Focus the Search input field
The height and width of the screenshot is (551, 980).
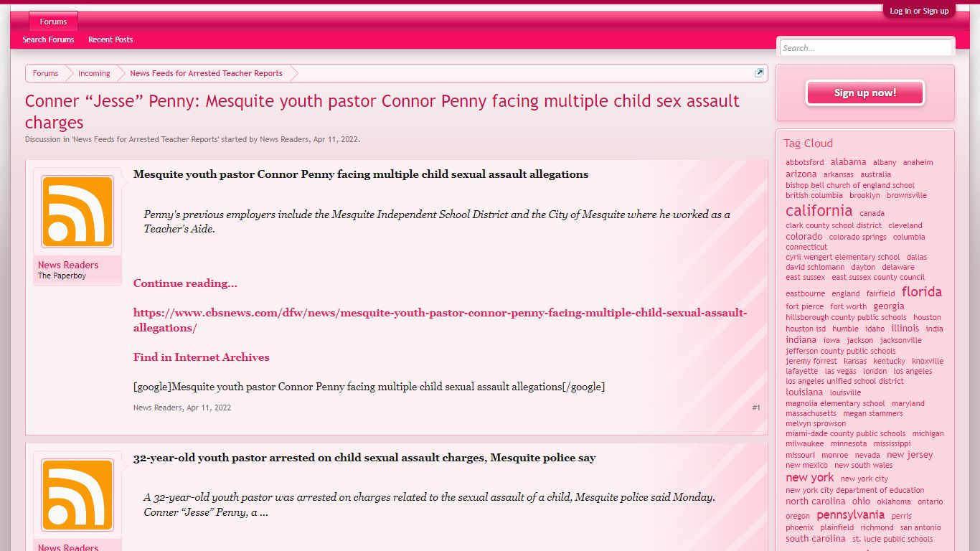[865, 48]
